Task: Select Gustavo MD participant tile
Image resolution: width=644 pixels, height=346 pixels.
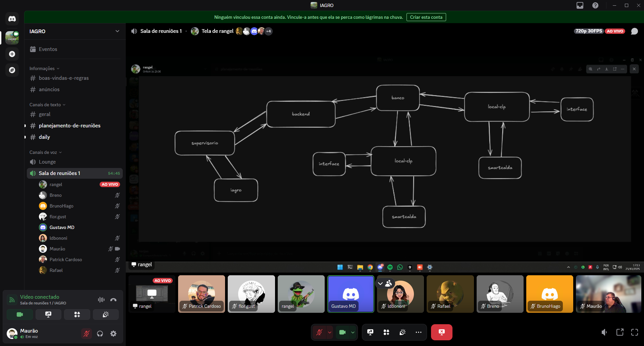Action: point(351,294)
